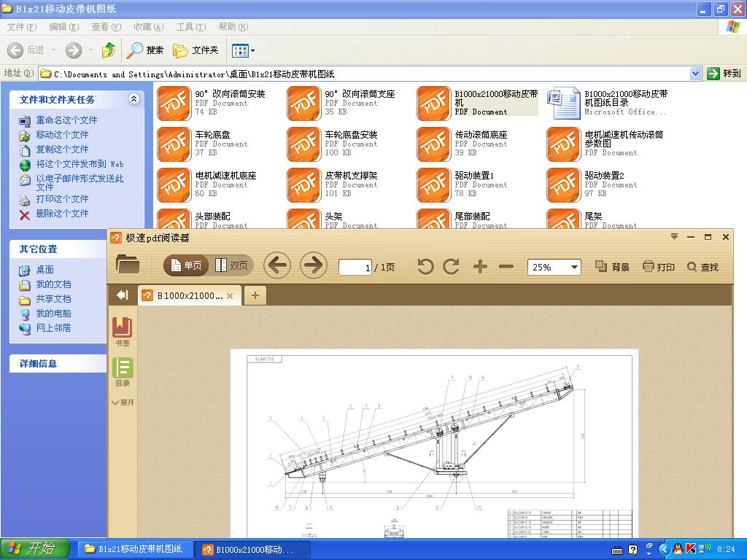747x560 pixels.
Task: Close the B1000x21000 document tab
Action: point(230,296)
